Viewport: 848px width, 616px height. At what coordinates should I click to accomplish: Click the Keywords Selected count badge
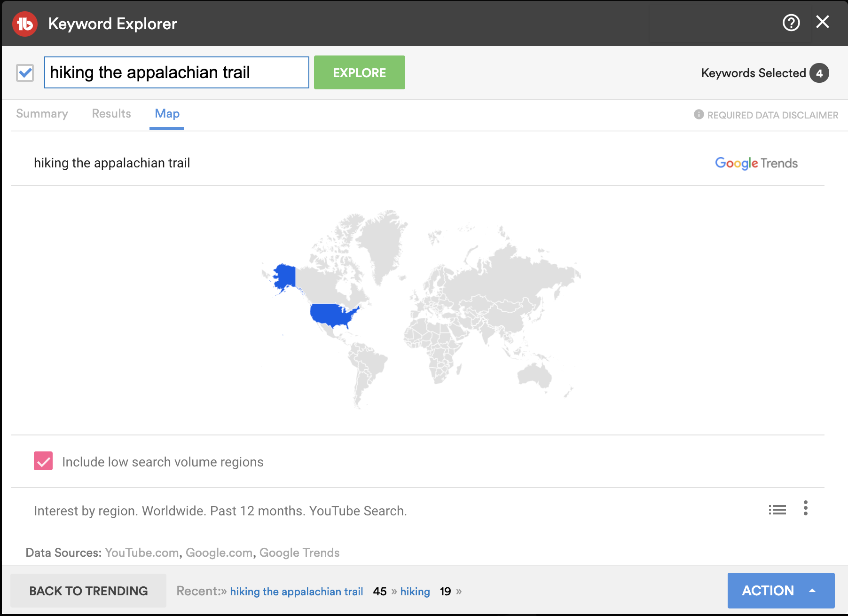point(819,73)
